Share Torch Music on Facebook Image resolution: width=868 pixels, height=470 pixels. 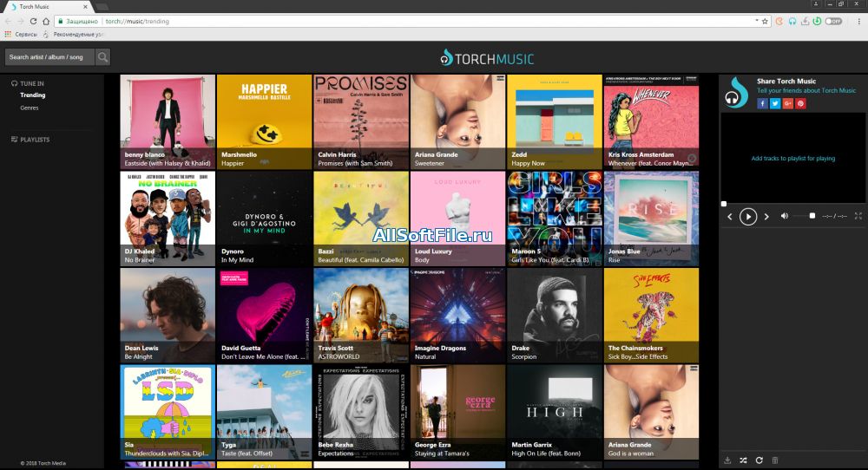[762, 103]
